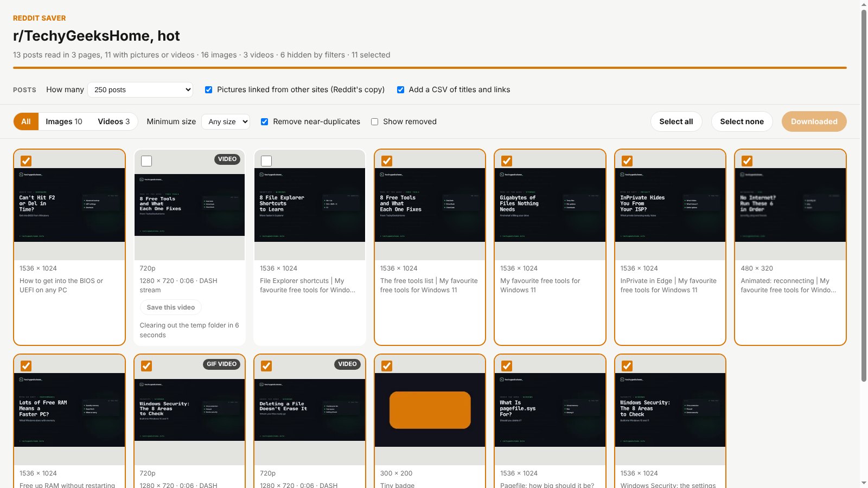This screenshot has width=868, height=488.
Task: Open the orange badge thumbnail
Action: [430, 410]
